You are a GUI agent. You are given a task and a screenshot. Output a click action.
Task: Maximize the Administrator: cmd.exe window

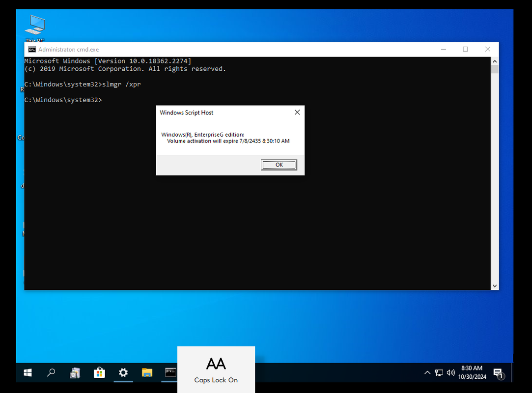pos(466,49)
